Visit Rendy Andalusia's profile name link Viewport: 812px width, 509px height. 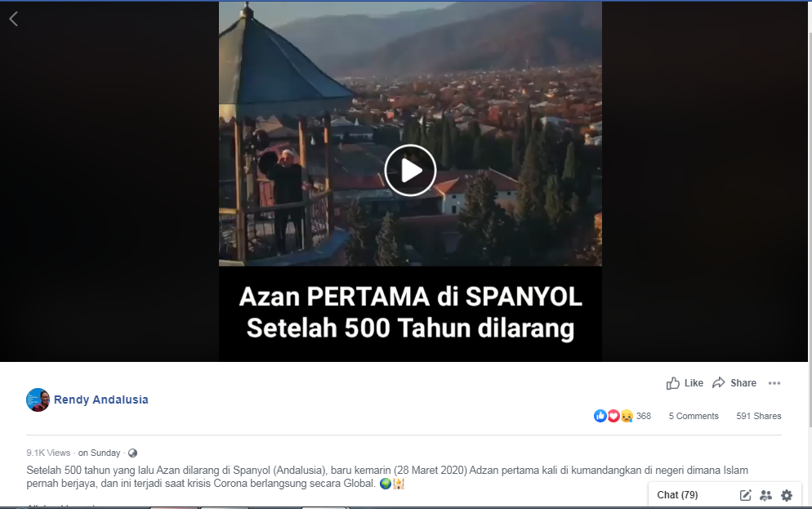coord(101,400)
